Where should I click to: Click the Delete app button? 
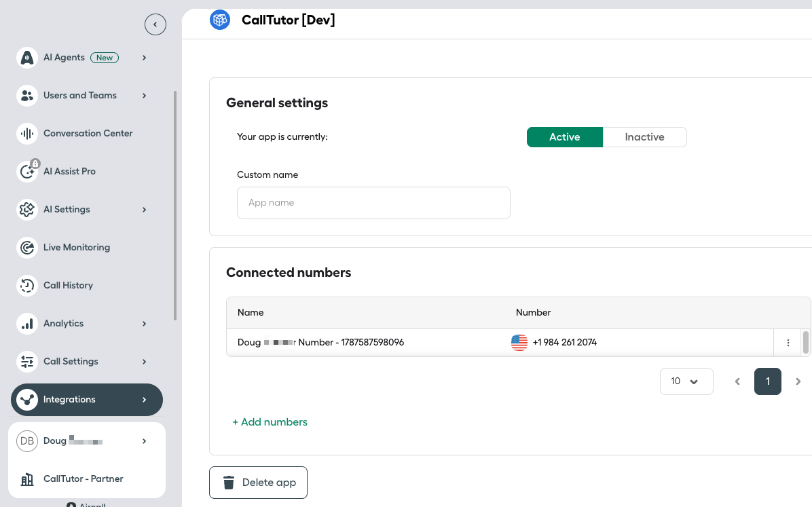tap(259, 483)
